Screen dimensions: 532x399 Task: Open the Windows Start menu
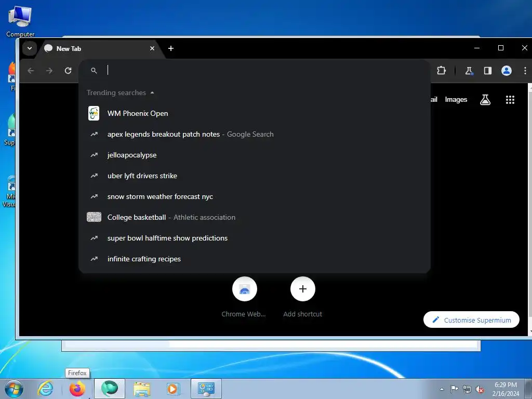(14, 389)
